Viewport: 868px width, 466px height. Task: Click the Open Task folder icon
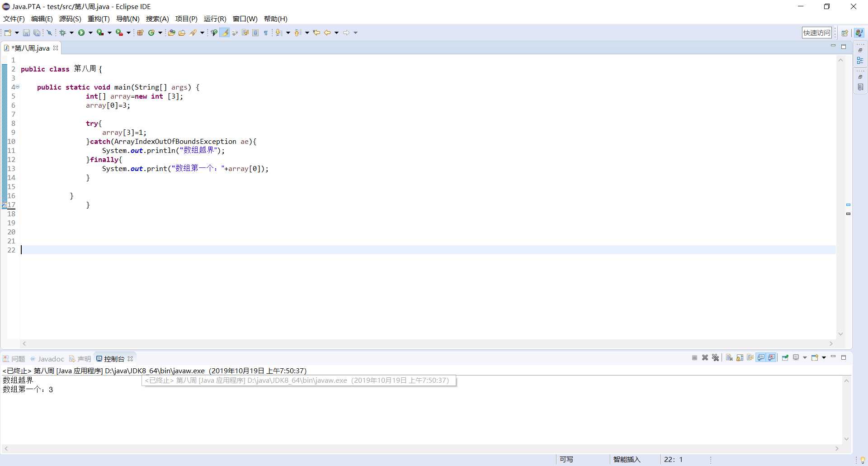pyautogui.click(x=182, y=33)
